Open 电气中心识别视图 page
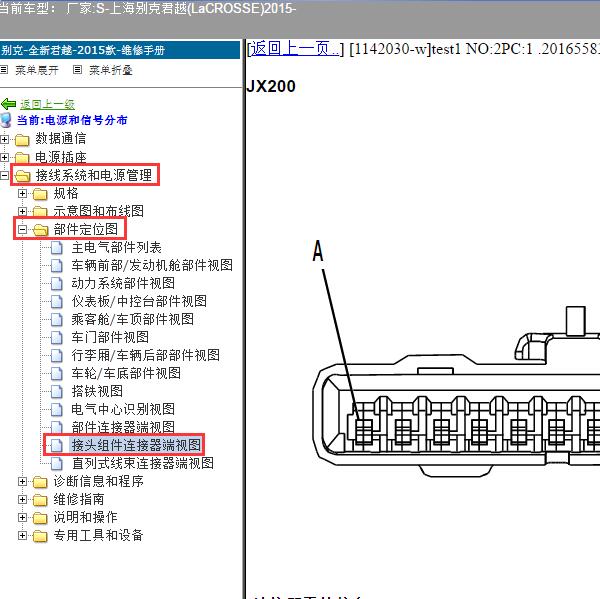Image resolution: width=600 pixels, height=599 pixels. (x=123, y=410)
